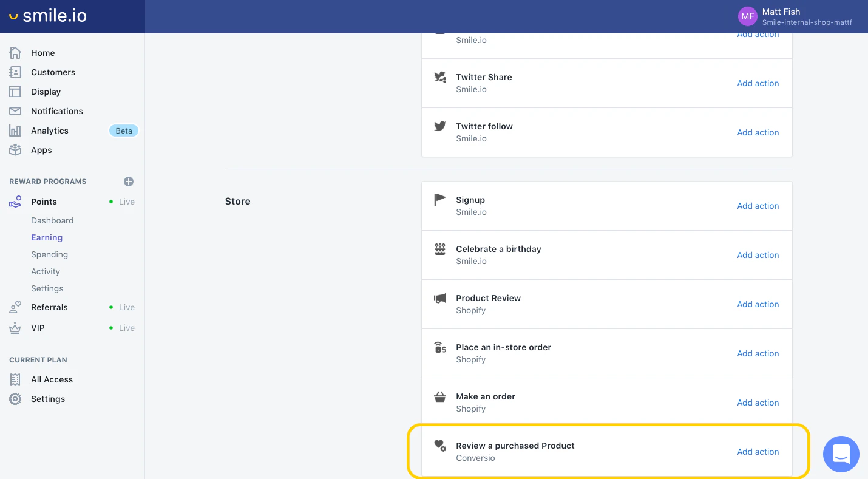The width and height of the screenshot is (868, 479).
Task: Click the Product Review megaphone icon
Action: point(440,298)
